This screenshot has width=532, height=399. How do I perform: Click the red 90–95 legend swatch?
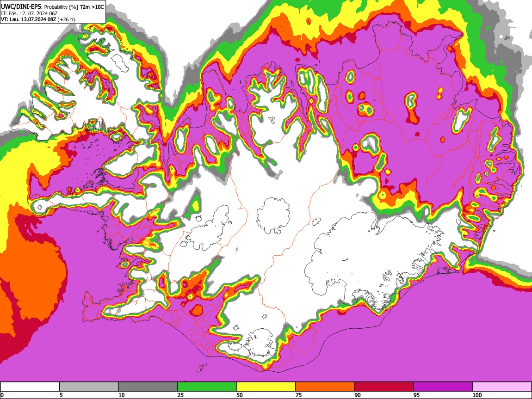click(x=384, y=387)
